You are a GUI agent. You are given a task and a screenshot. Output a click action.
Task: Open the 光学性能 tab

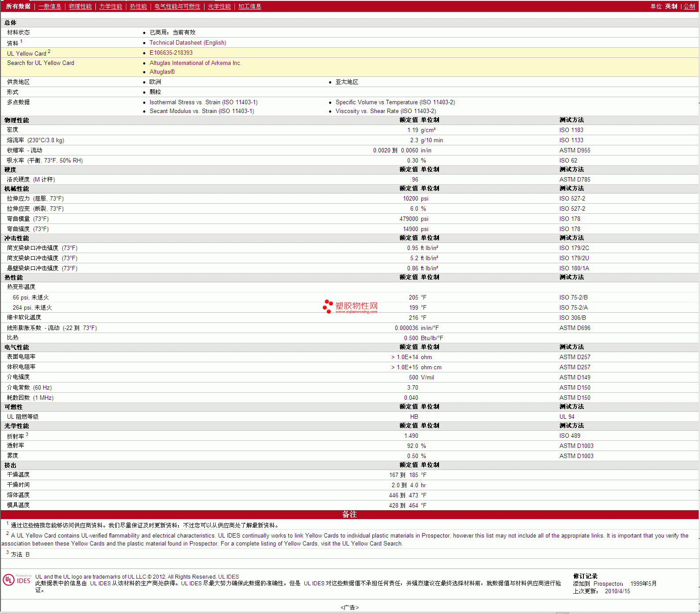[219, 6]
